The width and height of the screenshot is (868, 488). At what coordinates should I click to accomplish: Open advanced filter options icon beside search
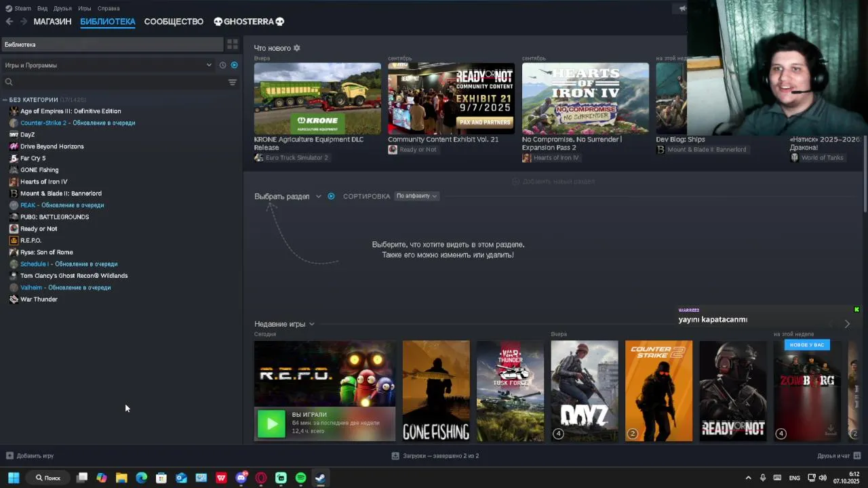click(x=233, y=82)
